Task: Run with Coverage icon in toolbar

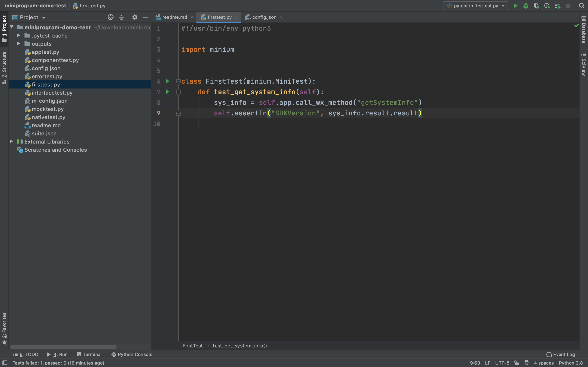Action: (x=536, y=6)
